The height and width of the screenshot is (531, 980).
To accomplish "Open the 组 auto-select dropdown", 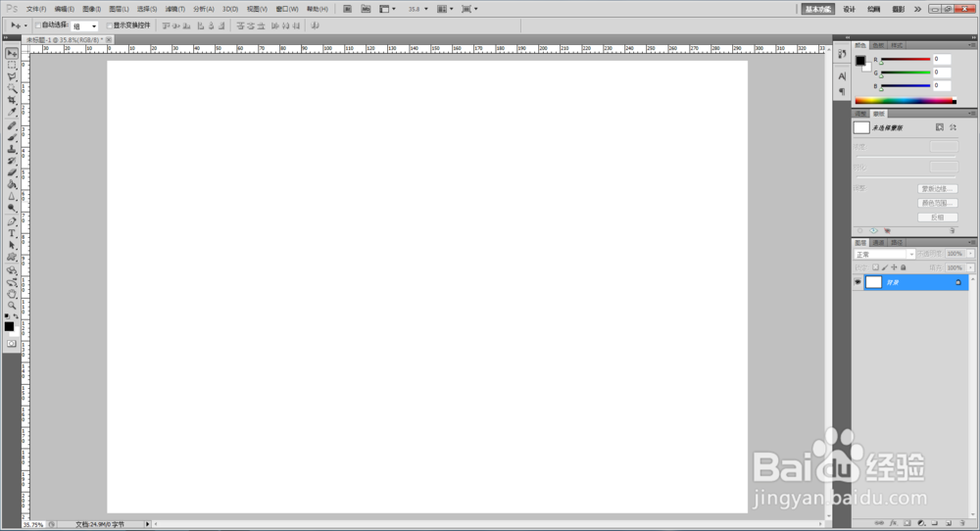I will [x=84, y=26].
